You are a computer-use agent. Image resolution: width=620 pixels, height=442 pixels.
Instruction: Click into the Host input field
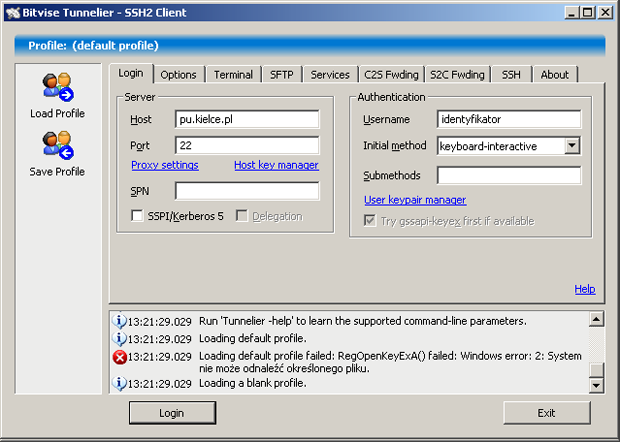tap(246, 120)
